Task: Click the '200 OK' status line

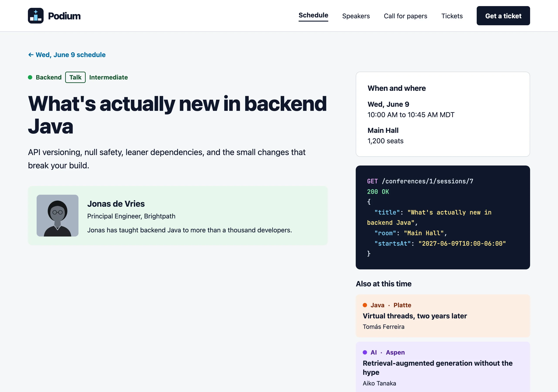Action: pos(378,192)
